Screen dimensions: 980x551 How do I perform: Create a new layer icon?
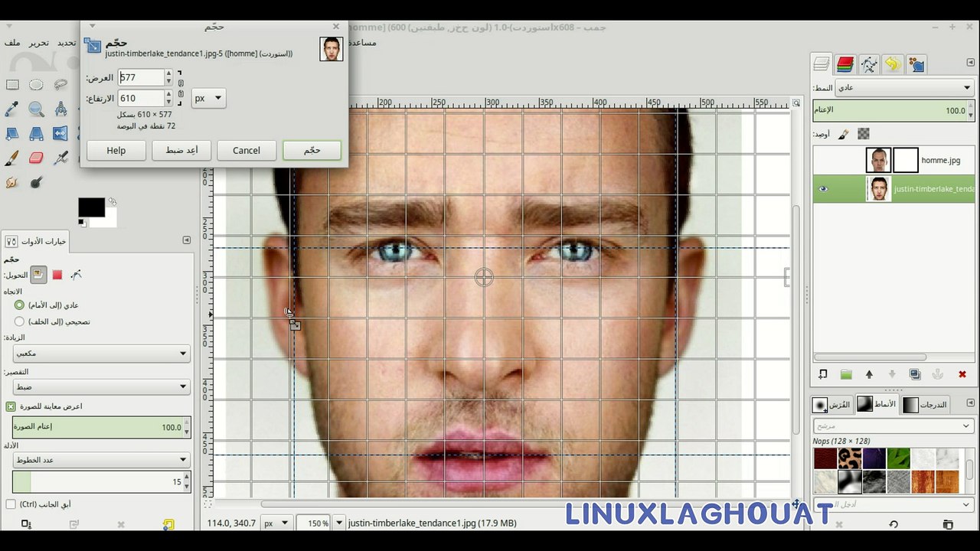point(822,374)
